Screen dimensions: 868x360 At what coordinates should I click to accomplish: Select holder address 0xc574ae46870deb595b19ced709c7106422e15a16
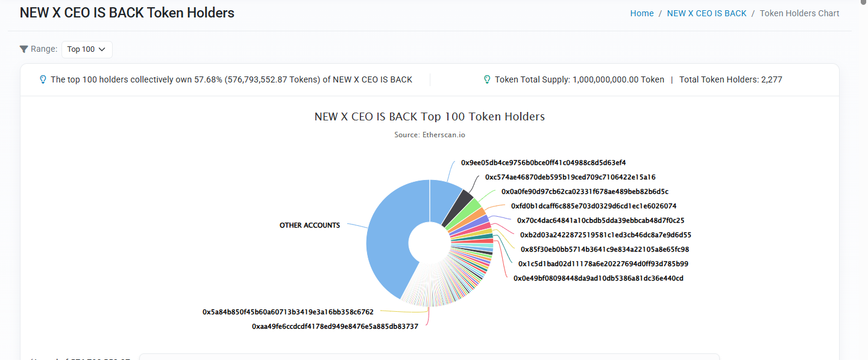coord(570,176)
